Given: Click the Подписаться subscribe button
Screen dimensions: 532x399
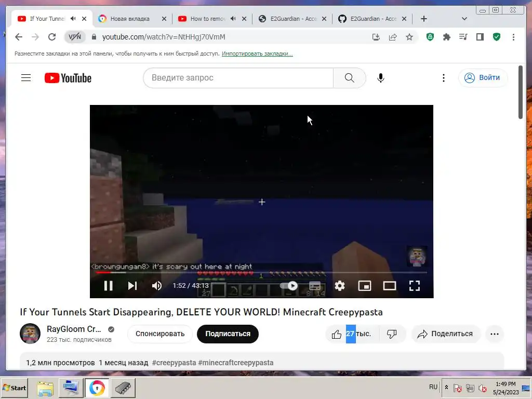Looking at the screenshot, I should [228, 334].
